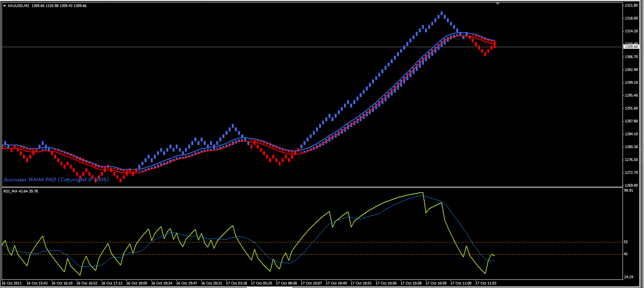Click time label 17 Oct 10:56
The height and width of the screenshot is (288, 644).
click(x=386, y=283)
